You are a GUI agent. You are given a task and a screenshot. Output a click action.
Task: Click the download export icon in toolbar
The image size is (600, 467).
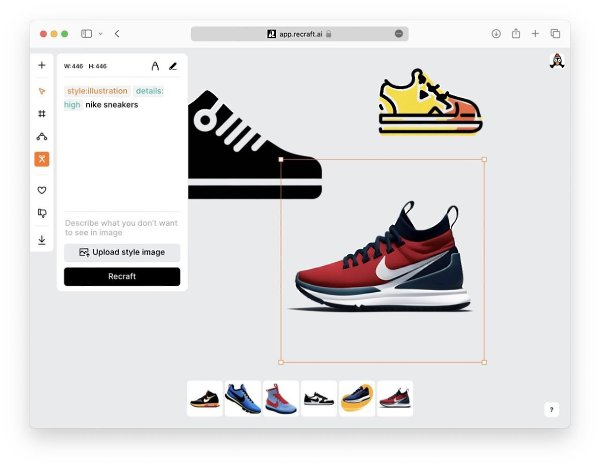coord(42,240)
